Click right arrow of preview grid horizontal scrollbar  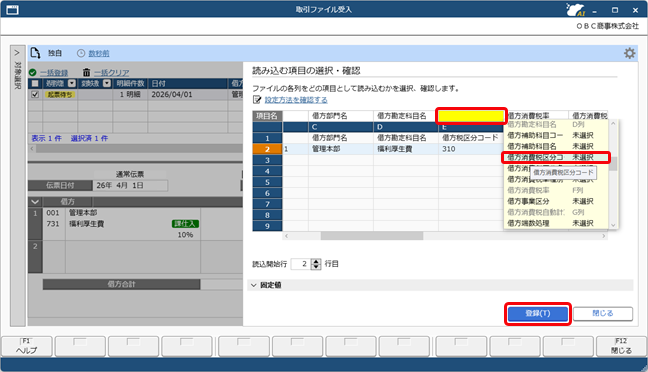coord(603,236)
